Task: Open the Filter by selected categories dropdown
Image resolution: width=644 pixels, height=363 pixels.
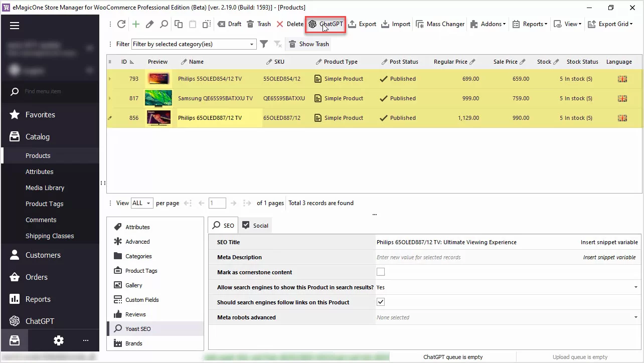Action: 252,44
